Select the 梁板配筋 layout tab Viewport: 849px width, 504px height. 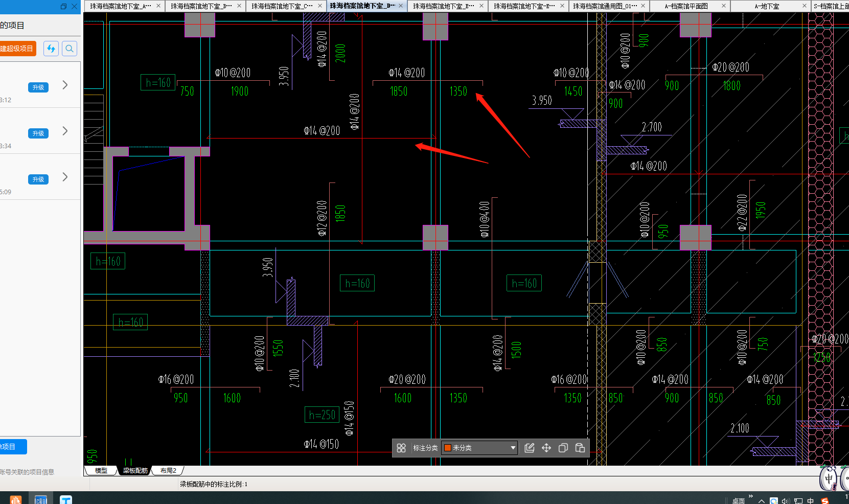tap(135, 470)
